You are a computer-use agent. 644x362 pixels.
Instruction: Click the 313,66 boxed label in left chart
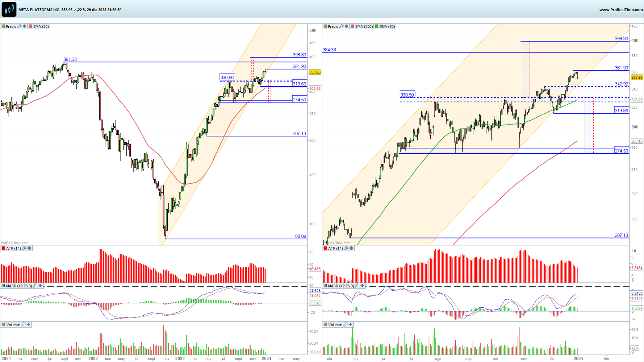click(300, 84)
